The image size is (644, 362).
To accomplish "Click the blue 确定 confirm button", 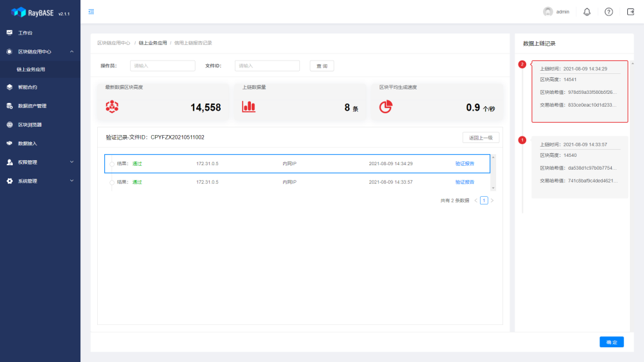I will click(611, 342).
